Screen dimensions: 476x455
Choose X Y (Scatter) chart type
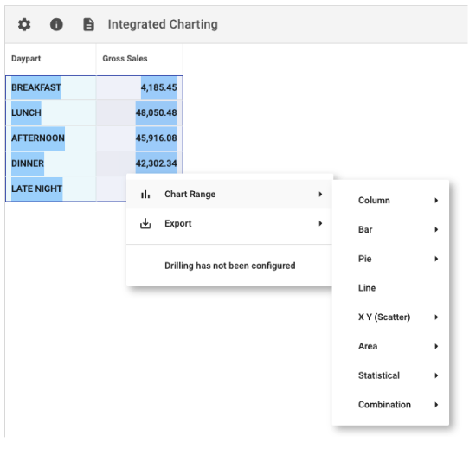coord(390,317)
